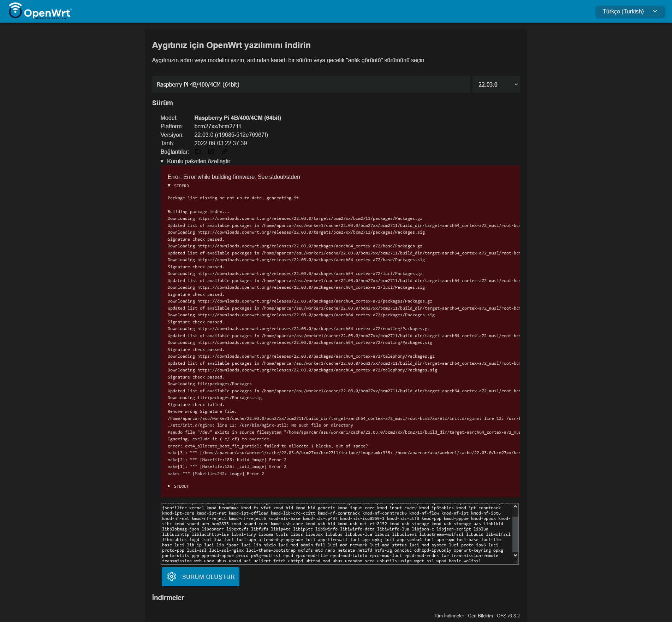Collapse the STDERR output section
Viewport: 672px width, 622px height.
[x=178, y=186]
